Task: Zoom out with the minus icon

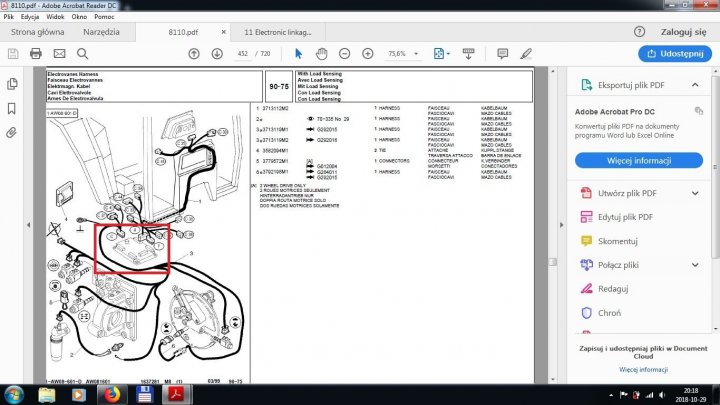Action: pos(343,53)
